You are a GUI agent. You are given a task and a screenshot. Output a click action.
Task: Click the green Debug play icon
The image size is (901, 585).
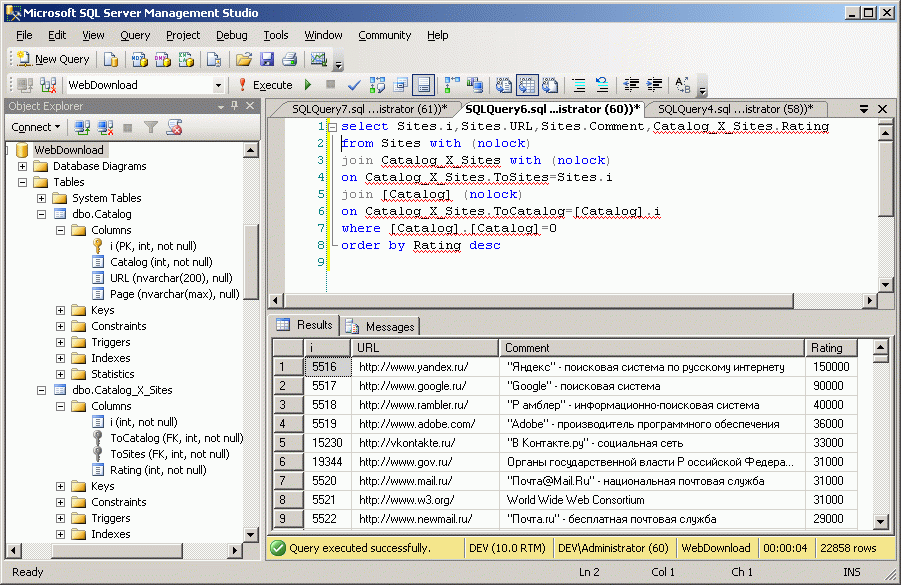coord(308,85)
